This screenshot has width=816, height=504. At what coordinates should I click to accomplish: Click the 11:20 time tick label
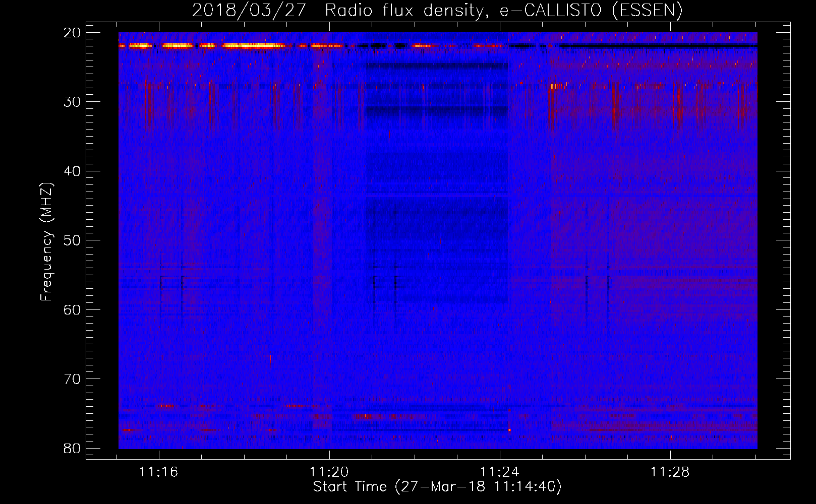coord(329,472)
